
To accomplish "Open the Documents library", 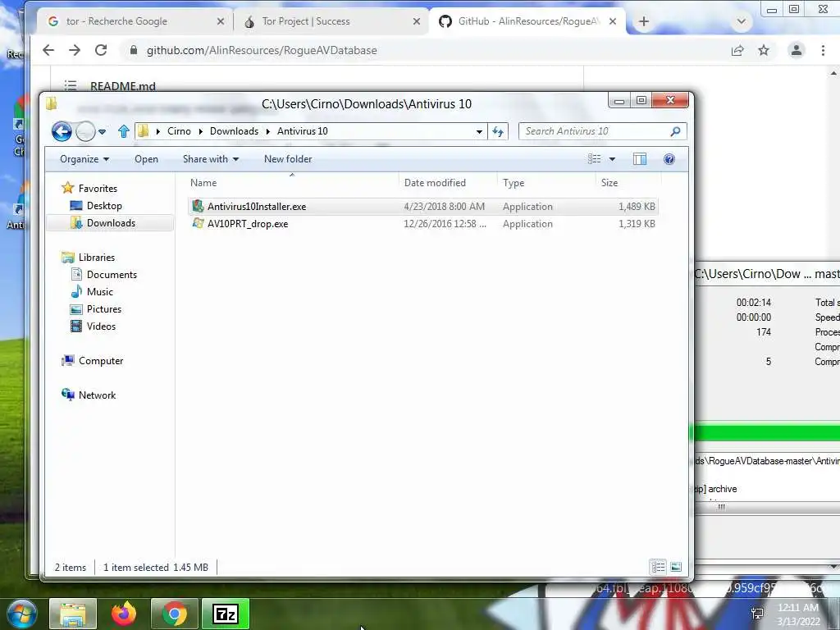I will tap(112, 274).
